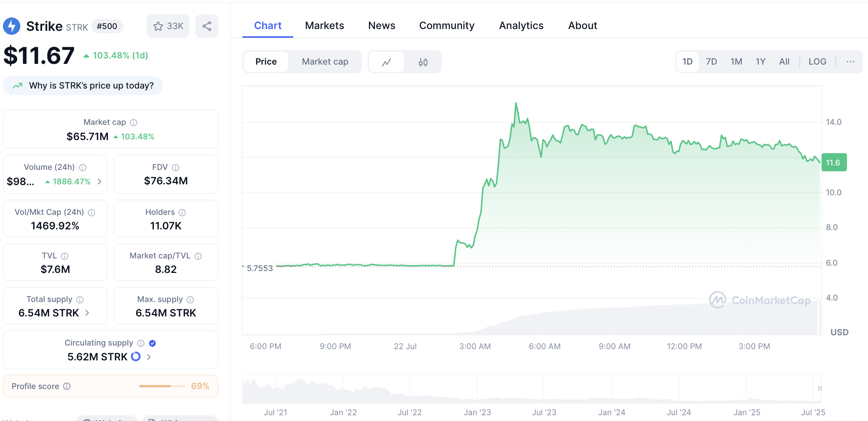The height and width of the screenshot is (421, 868).
Task: Click the share icon button
Action: coord(207,26)
